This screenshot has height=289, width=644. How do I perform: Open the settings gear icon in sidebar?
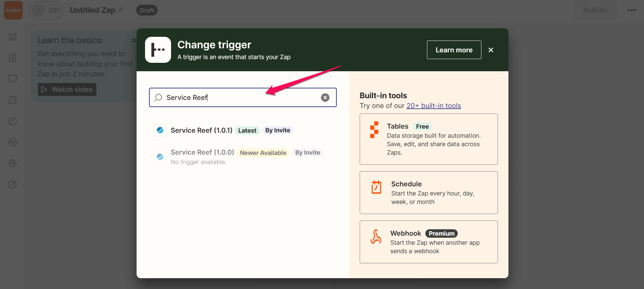[x=13, y=163]
